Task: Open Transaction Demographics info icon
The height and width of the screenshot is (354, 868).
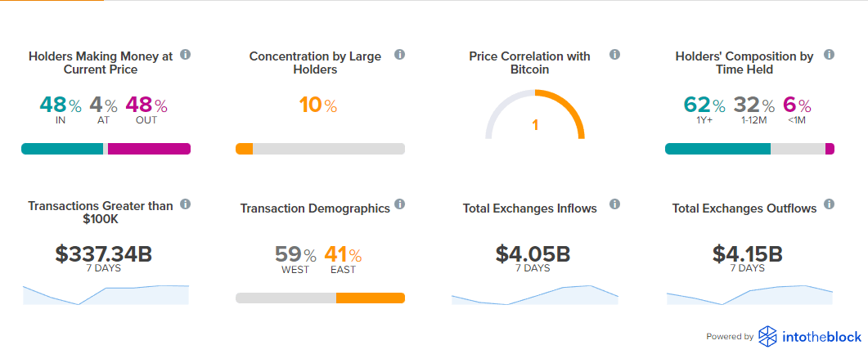Action: 400,204
